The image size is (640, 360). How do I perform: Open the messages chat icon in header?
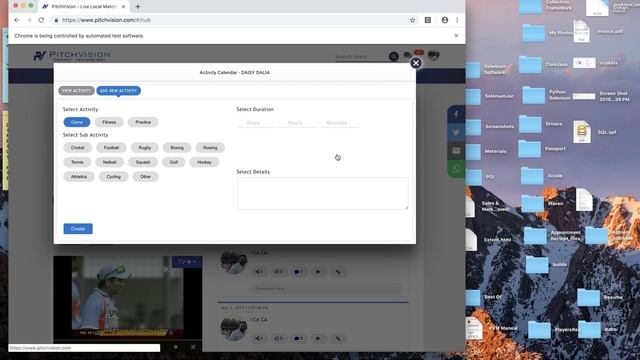(408, 55)
